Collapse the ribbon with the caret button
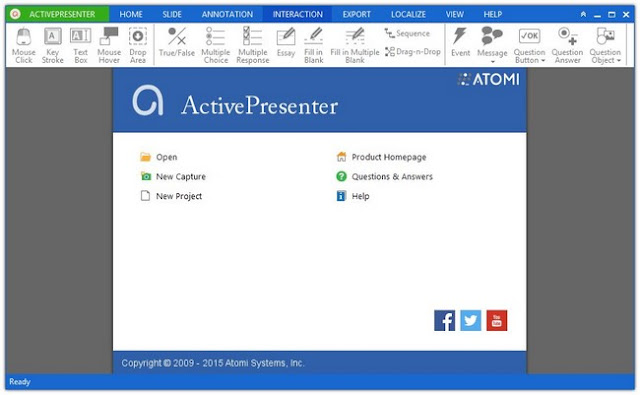 pyautogui.click(x=583, y=14)
